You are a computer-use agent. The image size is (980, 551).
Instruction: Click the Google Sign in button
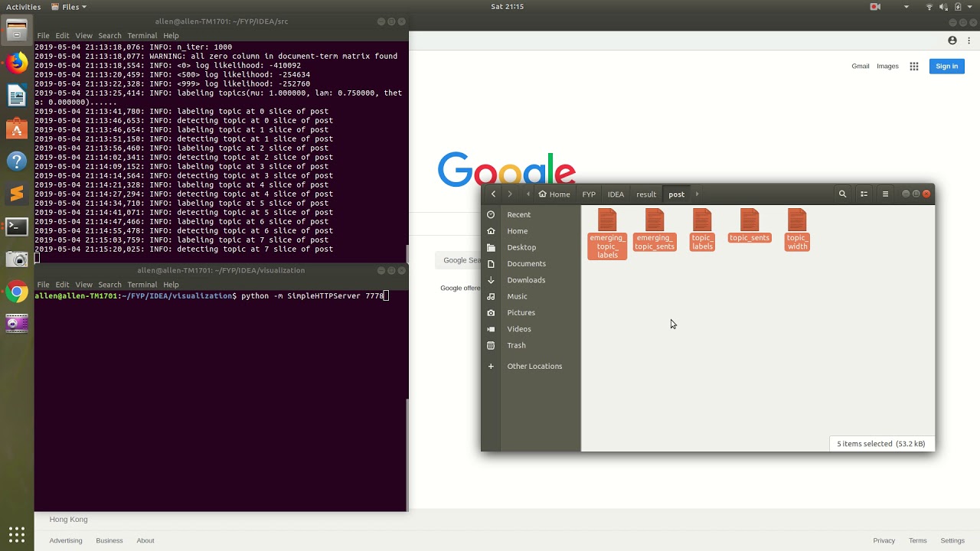tap(946, 67)
